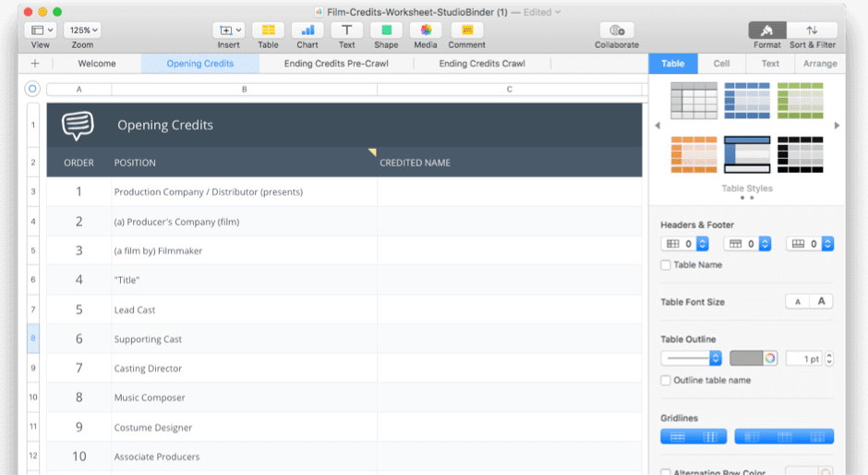Choose the blue table style thumbnail
The image size is (868, 475).
[747, 101]
